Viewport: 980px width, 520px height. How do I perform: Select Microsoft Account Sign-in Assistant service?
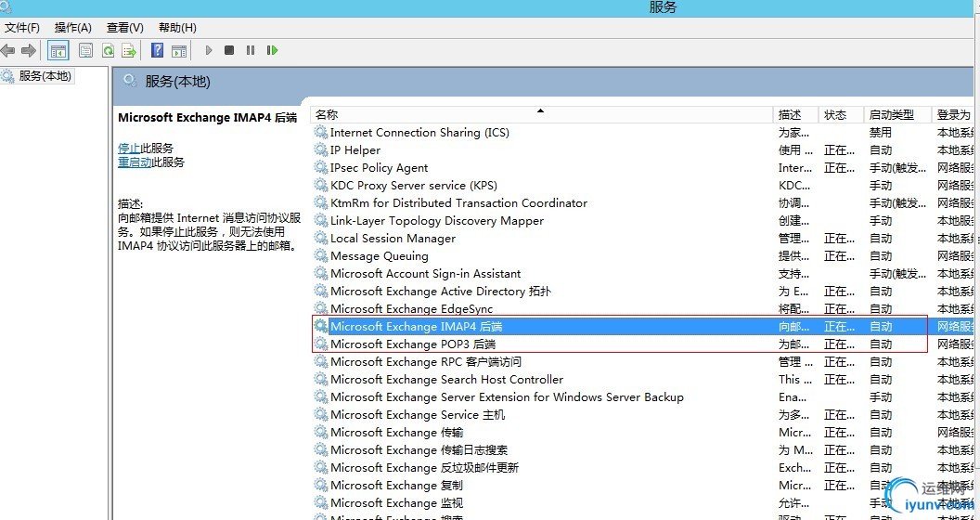[x=426, y=274]
